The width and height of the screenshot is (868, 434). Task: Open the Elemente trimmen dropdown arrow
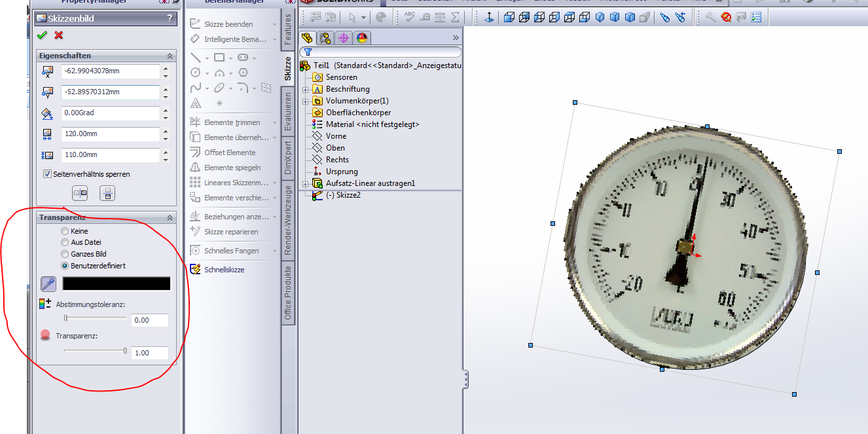tap(274, 123)
